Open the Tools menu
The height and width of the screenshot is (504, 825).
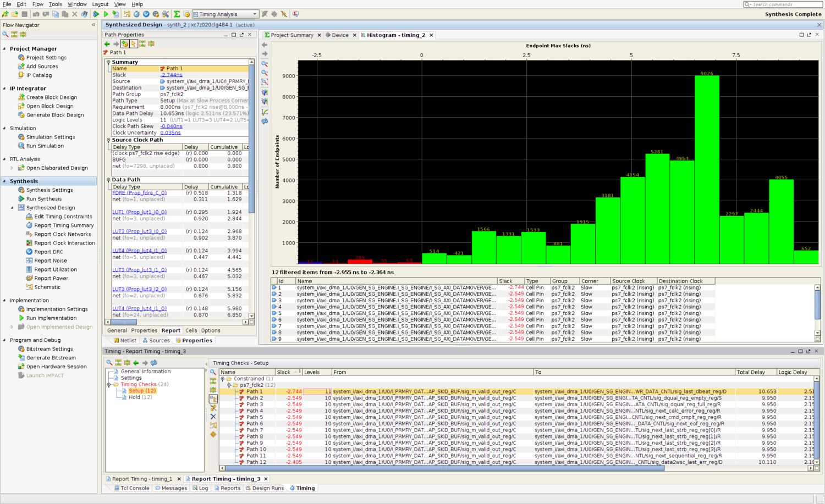coord(55,4)
